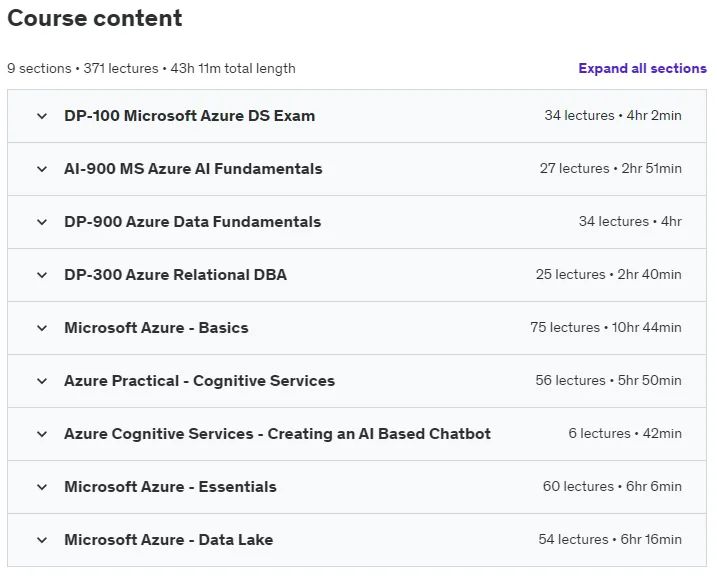Click the '56 lectures • 5hr 50min' text
This screenshot has width=717, height=578.
609,380
